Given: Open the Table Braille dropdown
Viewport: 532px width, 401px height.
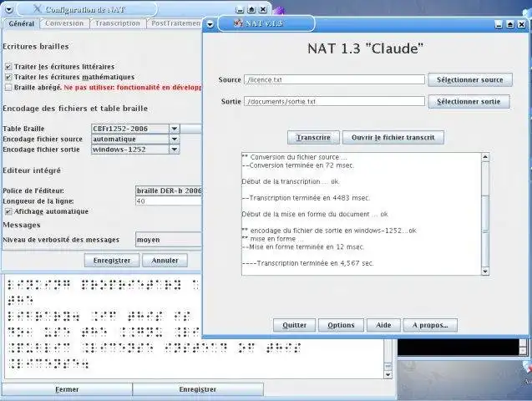Looking at the screenshot, I should (x=174, y=129).
